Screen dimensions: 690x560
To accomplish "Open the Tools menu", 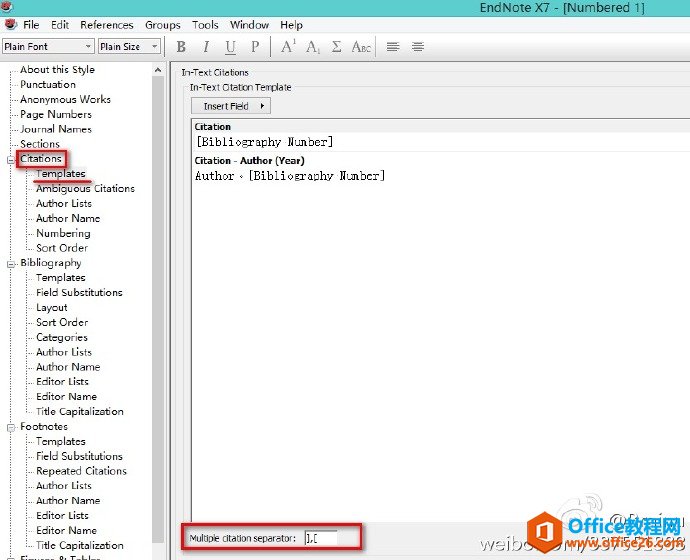I will (205, 25).
